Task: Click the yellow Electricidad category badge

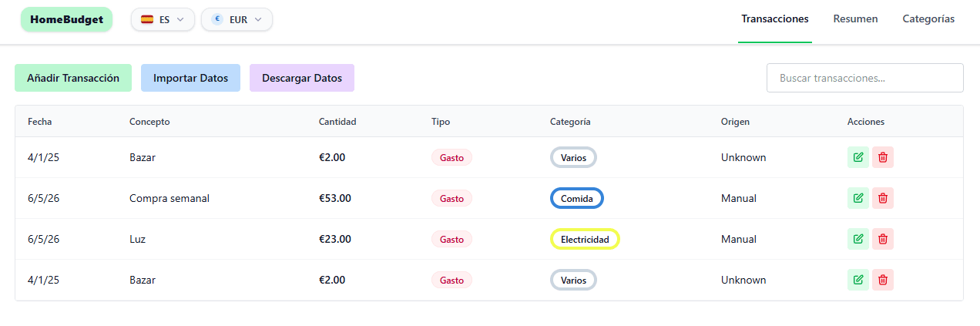Action: pyautogui.click(x=585, y=239)
